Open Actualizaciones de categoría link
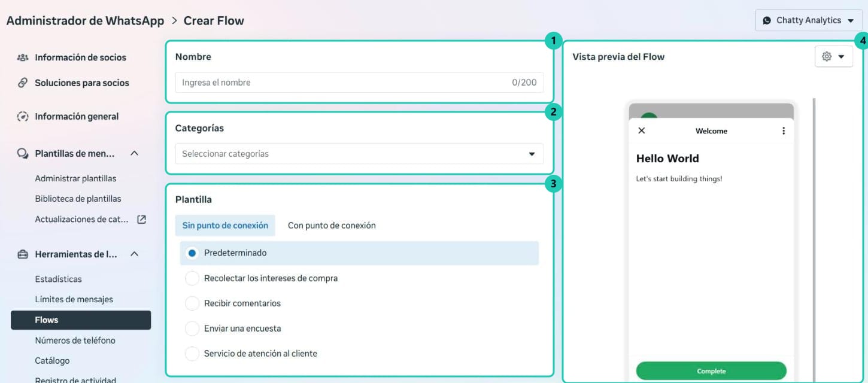Screen dimensions: 868x383 pos(81,219)
